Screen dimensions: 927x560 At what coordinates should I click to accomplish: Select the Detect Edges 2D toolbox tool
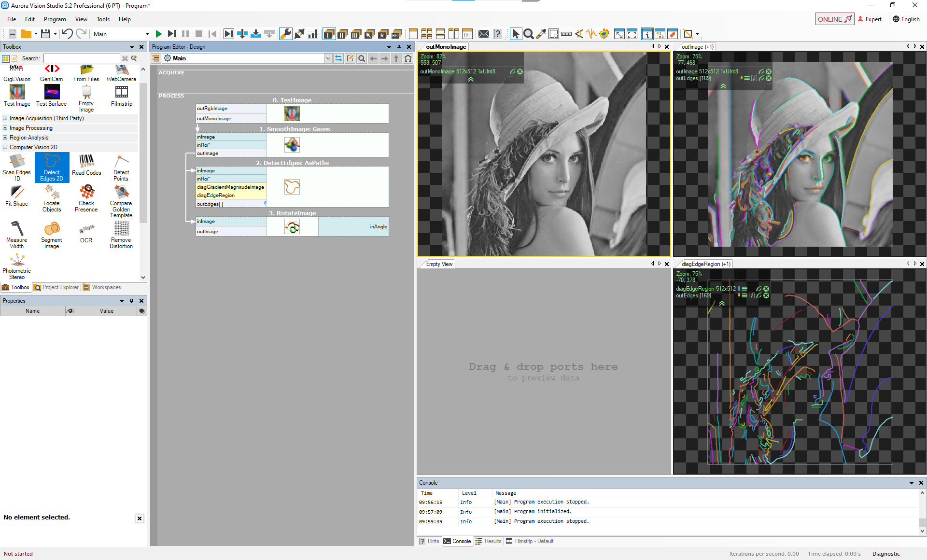click(x=52, y=167)
